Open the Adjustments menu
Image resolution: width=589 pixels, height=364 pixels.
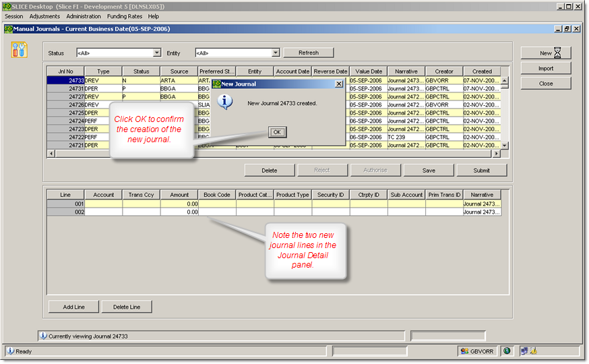(x=44, y=16)
